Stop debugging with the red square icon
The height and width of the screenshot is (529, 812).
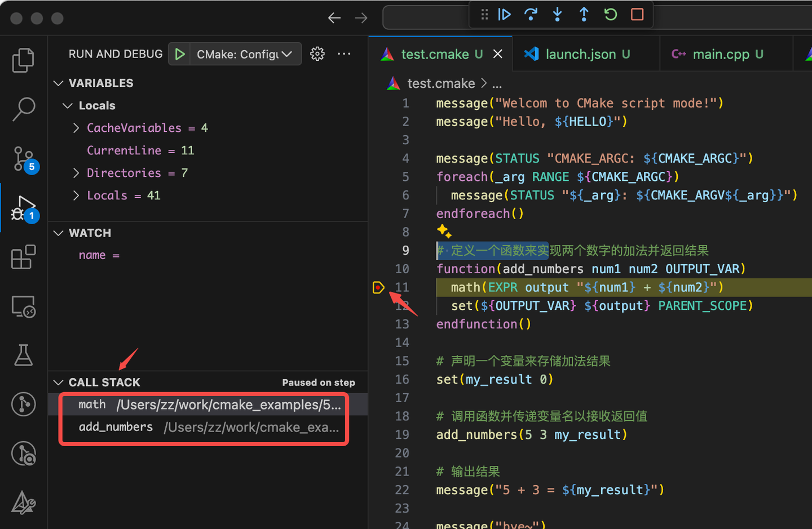click(x=637, y=14)
